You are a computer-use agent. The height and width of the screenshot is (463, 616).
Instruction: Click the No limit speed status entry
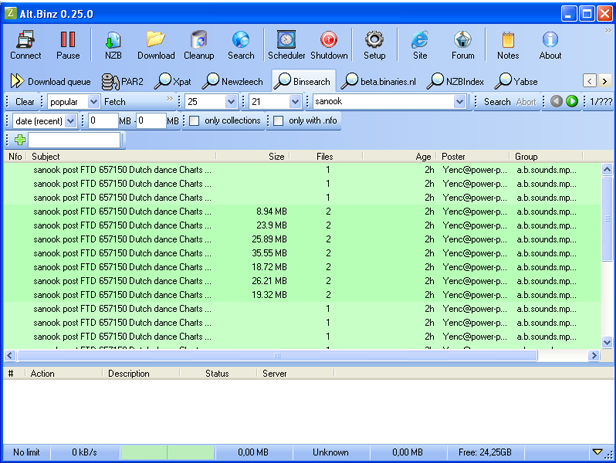[26, 452]
